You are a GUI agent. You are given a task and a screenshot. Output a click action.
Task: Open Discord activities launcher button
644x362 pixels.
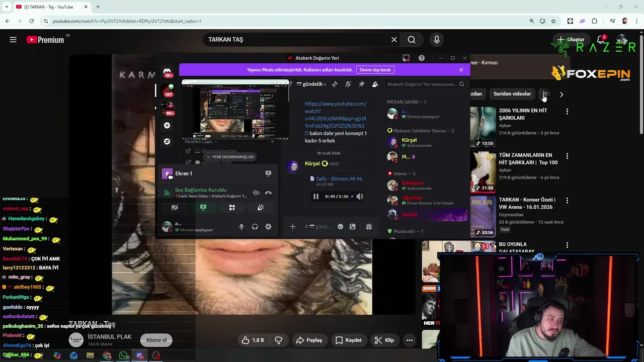click(x=232, y=207)
